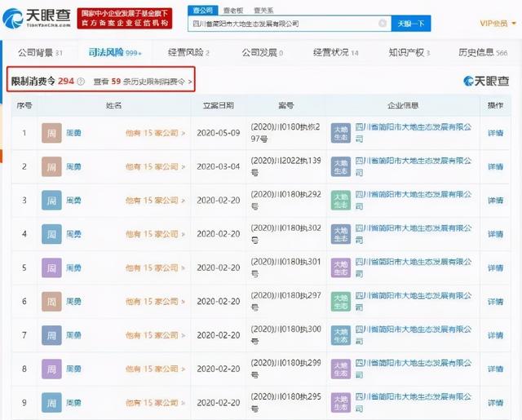Open the avatar icon for 周勇 in row 3
This screenshot has height=420, width=522.
(x=51, y=201)
